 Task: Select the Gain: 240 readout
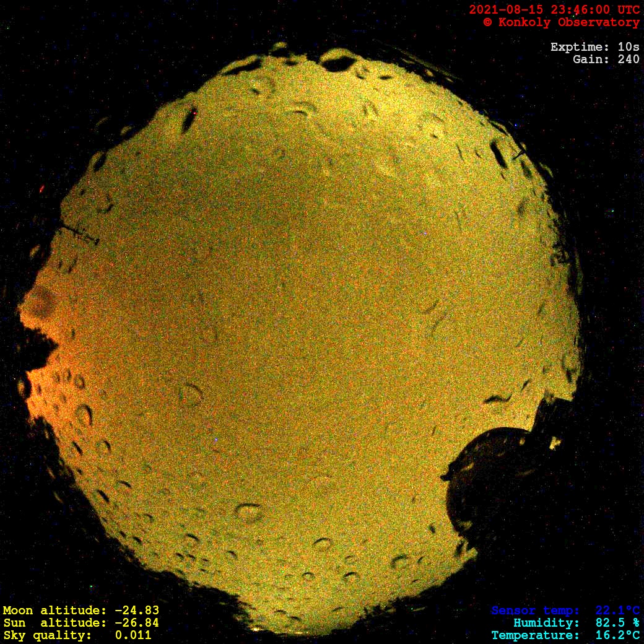point(606,59)
